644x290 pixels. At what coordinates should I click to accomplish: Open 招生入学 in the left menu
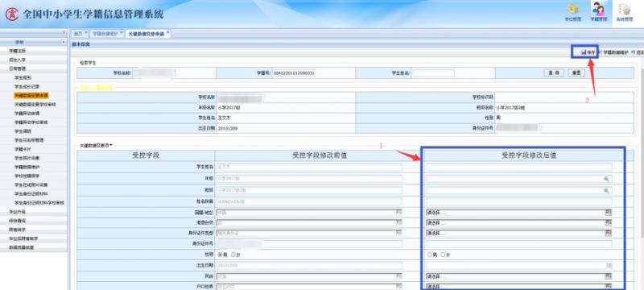pos(17,60)
